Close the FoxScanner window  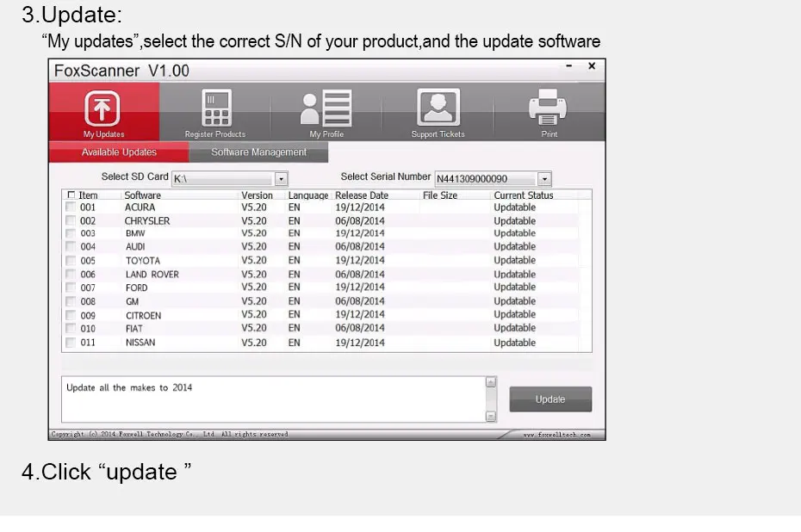(x=592, y=66)
